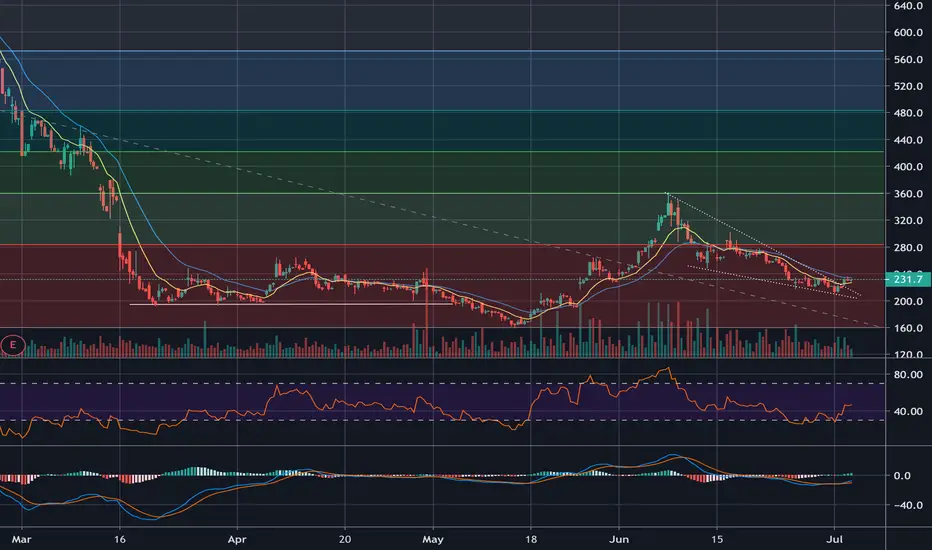Click the RSI scale value 40.00
Screen dimensions: 932x550
(908, 411)
